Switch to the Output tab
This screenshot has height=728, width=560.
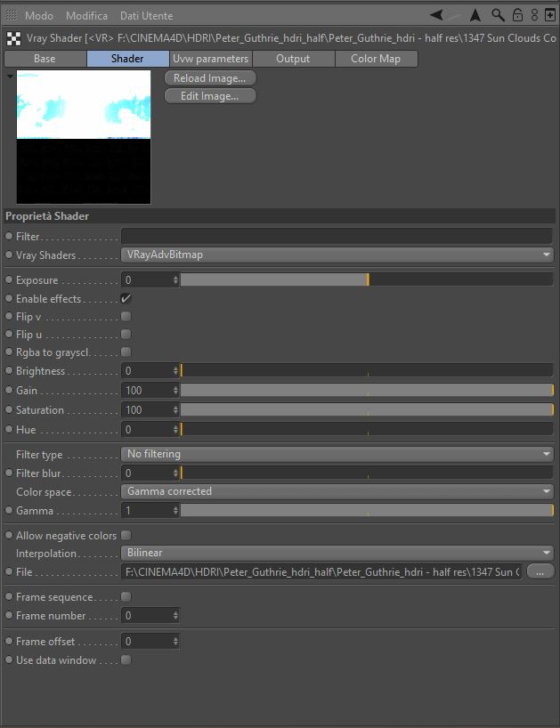(x=294, y=59)
